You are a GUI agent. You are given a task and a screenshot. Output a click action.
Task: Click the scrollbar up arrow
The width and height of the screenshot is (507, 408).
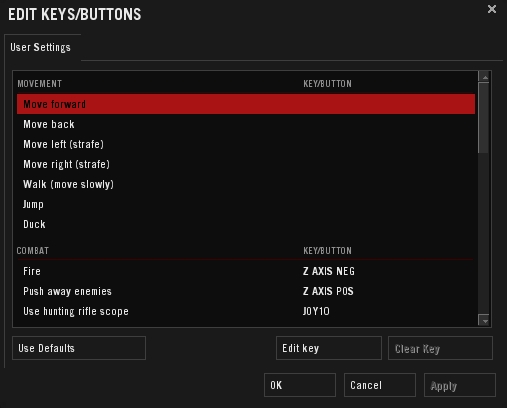pos(485,77)
